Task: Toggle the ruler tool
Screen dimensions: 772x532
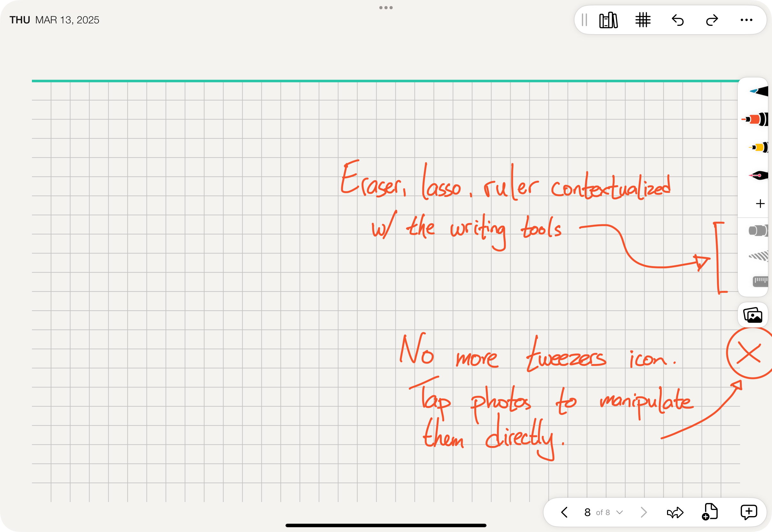Action: click(760, 281)
